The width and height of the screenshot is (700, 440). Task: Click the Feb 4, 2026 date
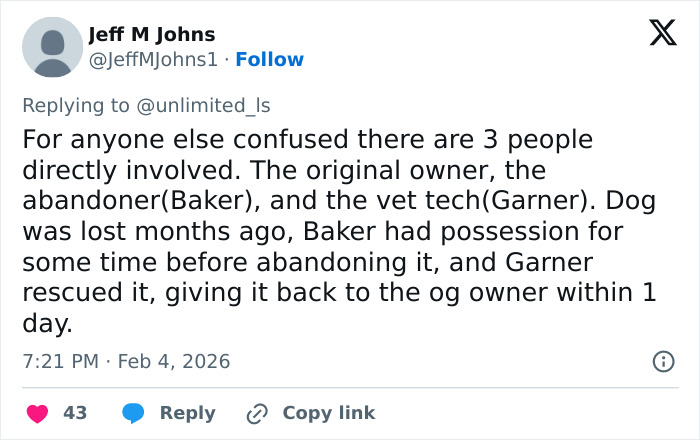tap(173, 361)
